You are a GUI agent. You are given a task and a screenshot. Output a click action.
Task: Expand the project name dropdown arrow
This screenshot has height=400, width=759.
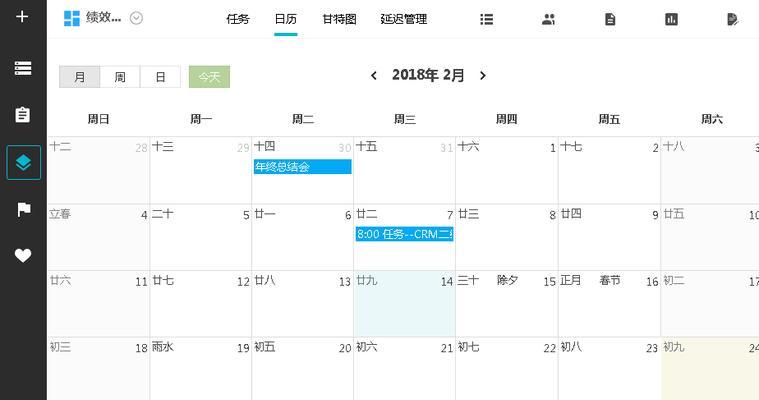(x=137, y=18)
